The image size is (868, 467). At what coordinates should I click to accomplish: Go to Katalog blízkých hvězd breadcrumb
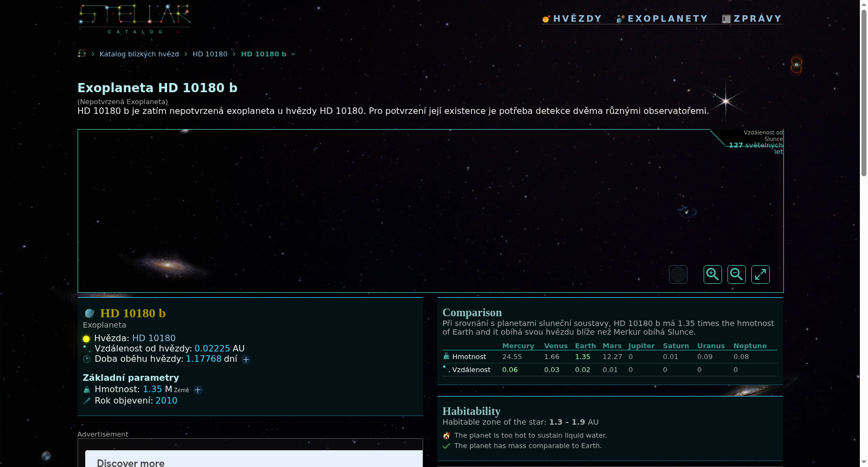tap(139, 54)
